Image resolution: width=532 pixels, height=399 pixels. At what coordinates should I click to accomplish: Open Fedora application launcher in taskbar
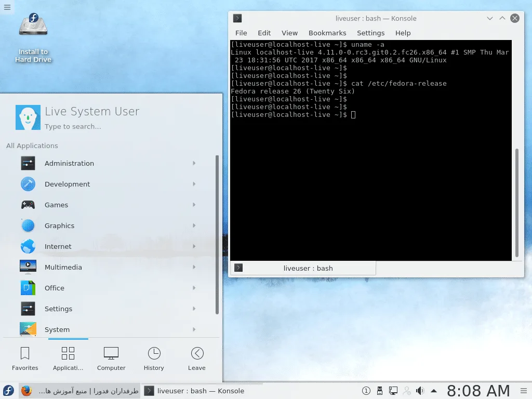coord(8,391)
